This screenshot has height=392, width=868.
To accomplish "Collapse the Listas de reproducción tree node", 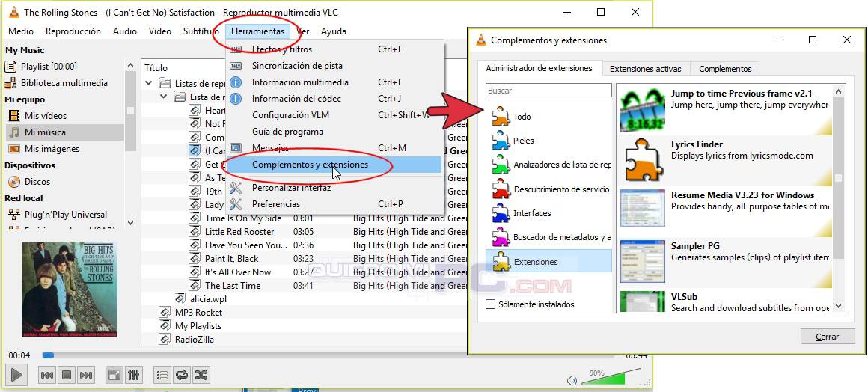I will tap(148, 84).
